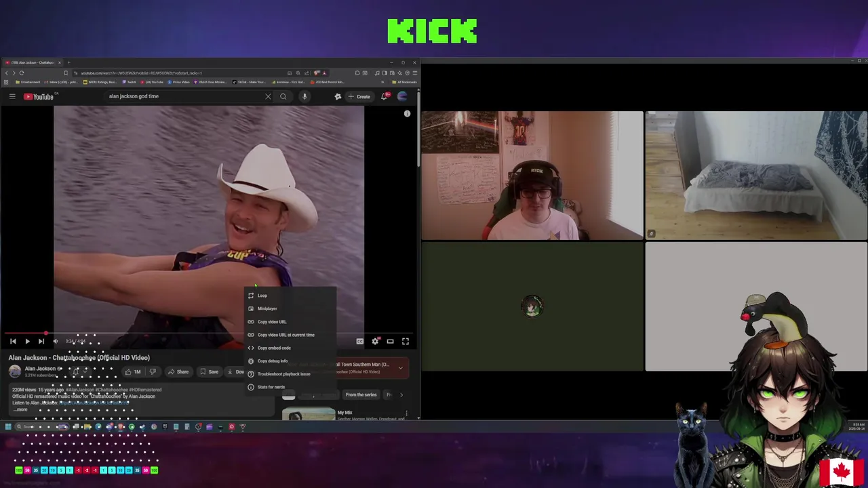Click the bedroom camera feed
This screenshot has width=868, height=488.
[756, 176]
